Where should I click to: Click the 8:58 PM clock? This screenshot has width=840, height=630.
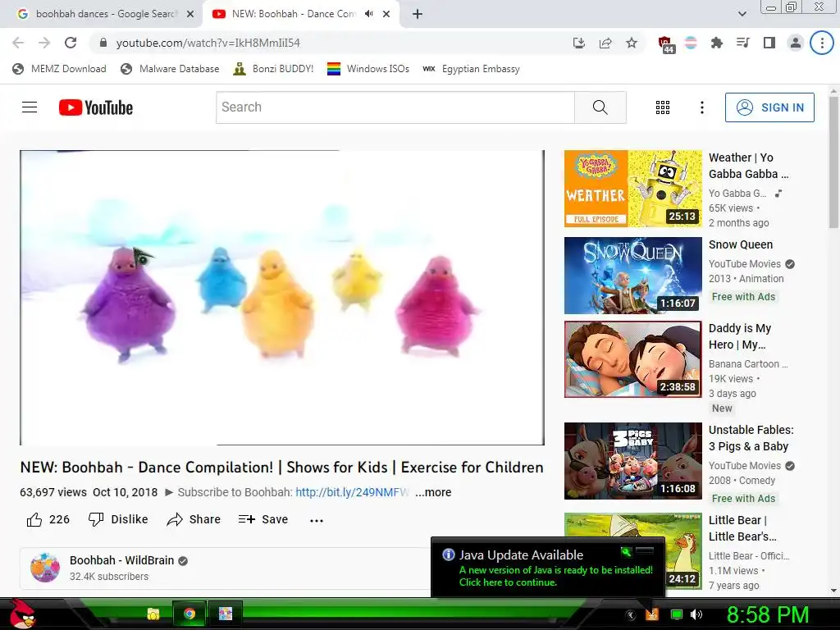click(x=767, y=614)
